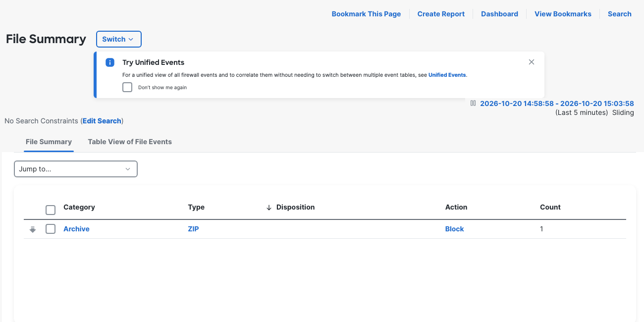Click the Disposition sort arrow icon
Viewport: 644px width, 322px height.
pyautogui.click(x=269, y=208)
